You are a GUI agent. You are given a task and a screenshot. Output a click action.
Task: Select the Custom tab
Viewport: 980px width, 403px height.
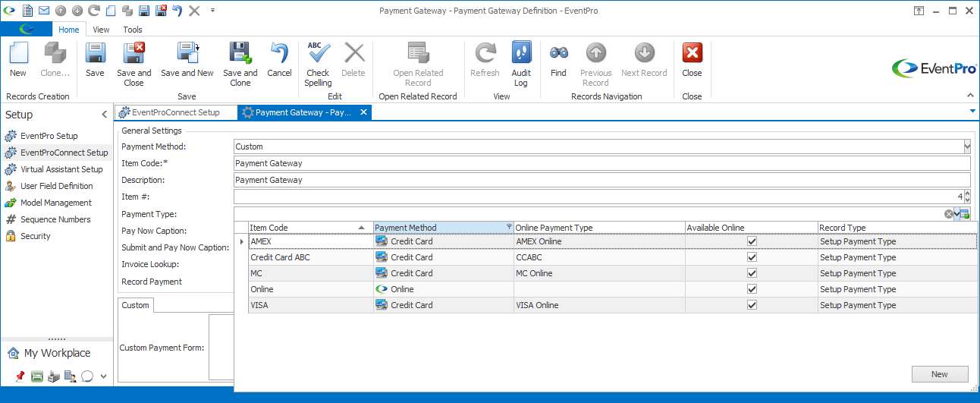(136, 305)
